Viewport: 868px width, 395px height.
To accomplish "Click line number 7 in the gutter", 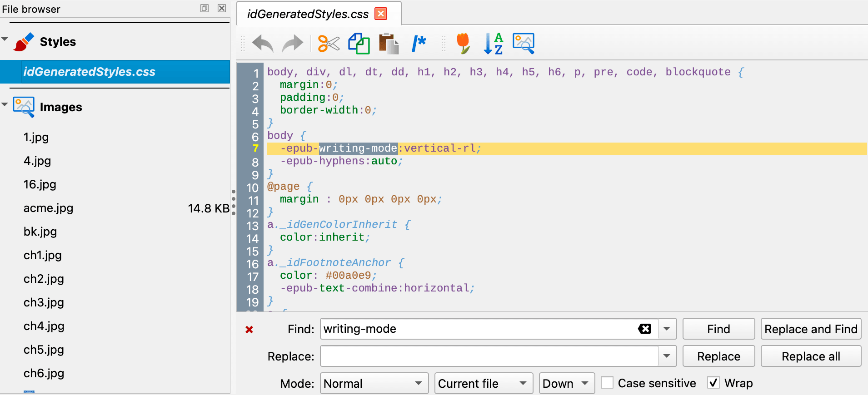I will [x=255, y=148].
